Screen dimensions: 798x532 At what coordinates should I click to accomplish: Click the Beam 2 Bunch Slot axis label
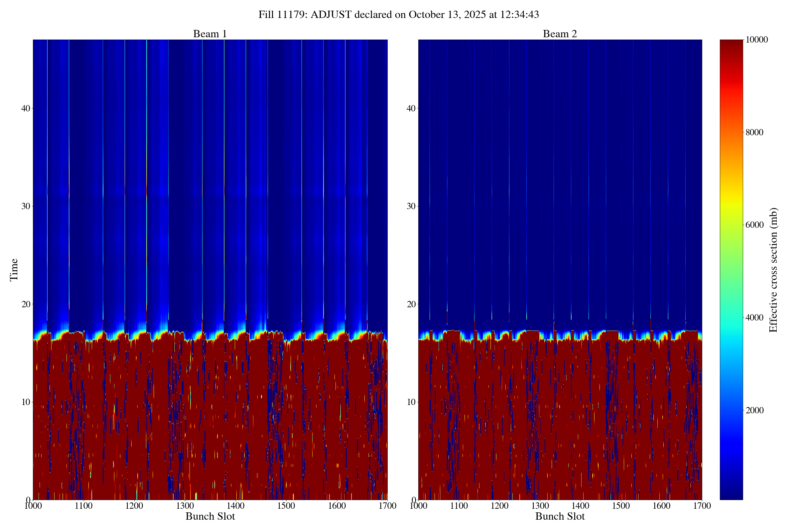[560, 516]
